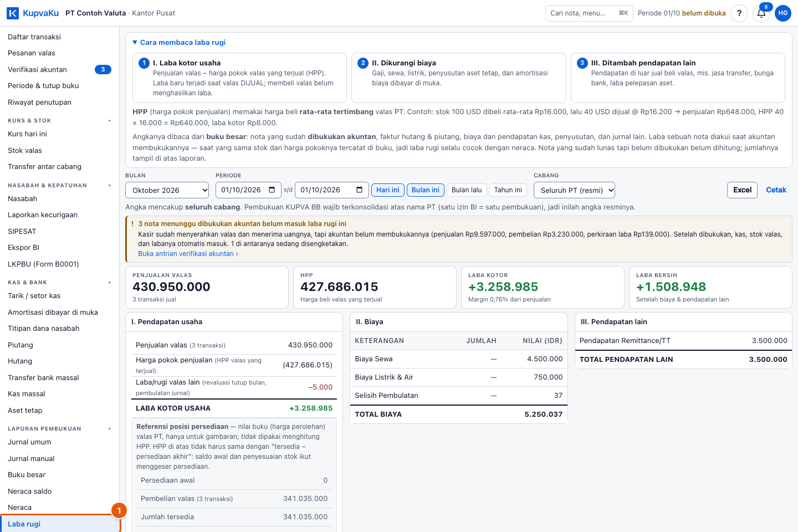This screenshot has height=532, width=798.
Task: Navigate to Neraca saldo report
Action: 59,491
